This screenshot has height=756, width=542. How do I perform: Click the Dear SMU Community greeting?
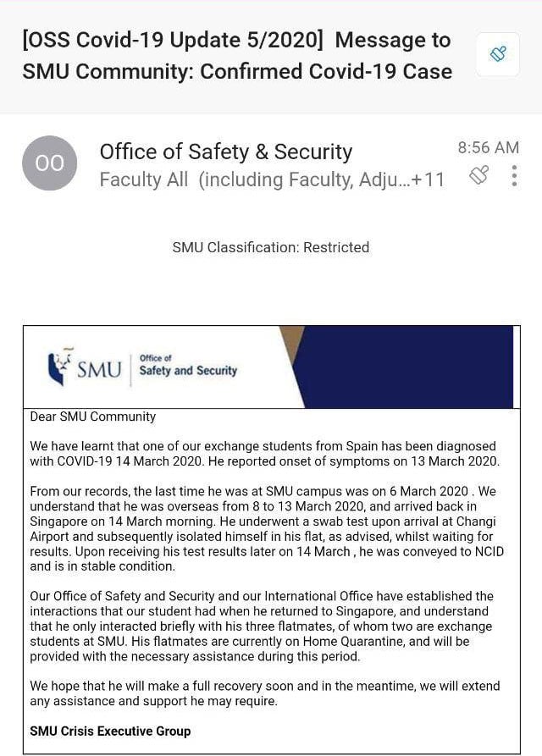point(93,417)
